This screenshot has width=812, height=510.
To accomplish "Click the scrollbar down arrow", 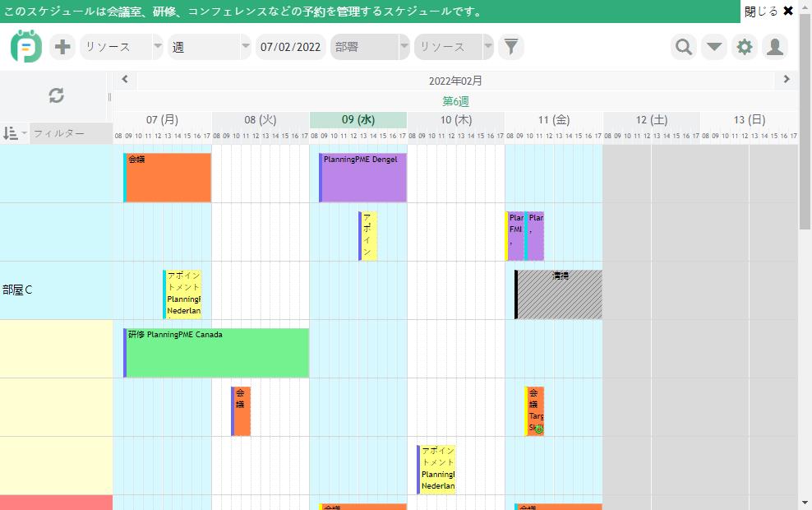I will [805, 503].
